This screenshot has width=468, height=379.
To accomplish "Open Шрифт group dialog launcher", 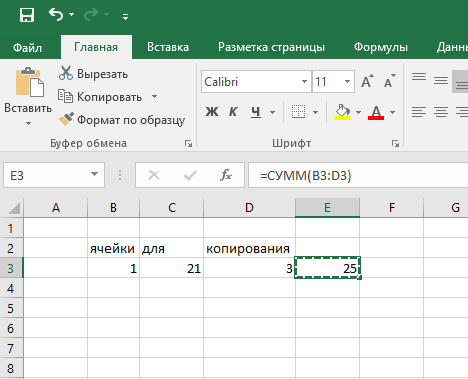I will (x=395, y=144).
